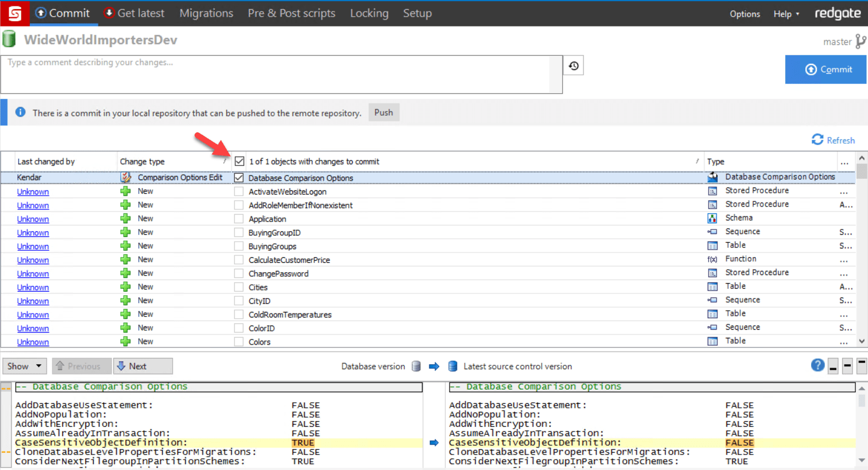The width and height of the screenshot is (868, 470).
Task: Push the local commit to remote repository
Action: click(383, 112)
